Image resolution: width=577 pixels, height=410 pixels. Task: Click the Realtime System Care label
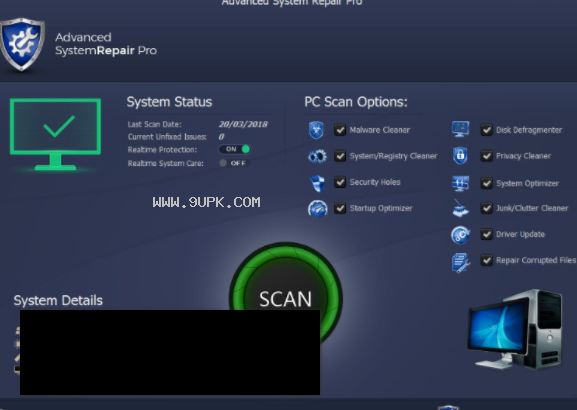(x=166, y=163)
